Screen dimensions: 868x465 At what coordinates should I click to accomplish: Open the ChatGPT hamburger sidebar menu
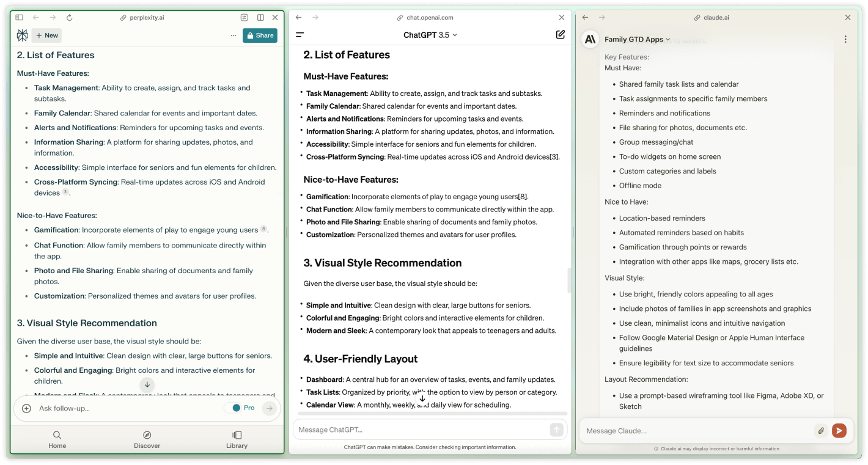click(300, 35)
